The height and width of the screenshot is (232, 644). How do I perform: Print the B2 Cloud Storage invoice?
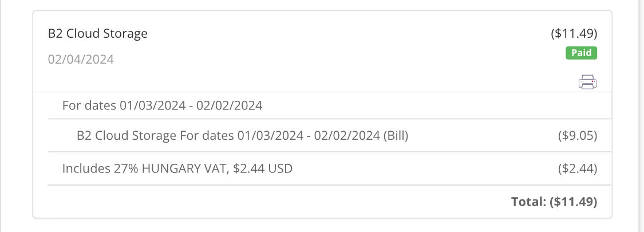pos(588,82)
